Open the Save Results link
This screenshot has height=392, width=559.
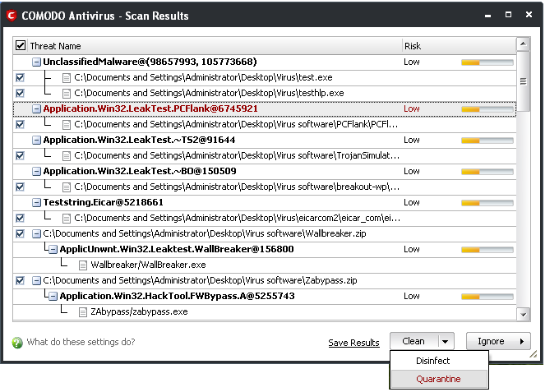coord(353,343)
